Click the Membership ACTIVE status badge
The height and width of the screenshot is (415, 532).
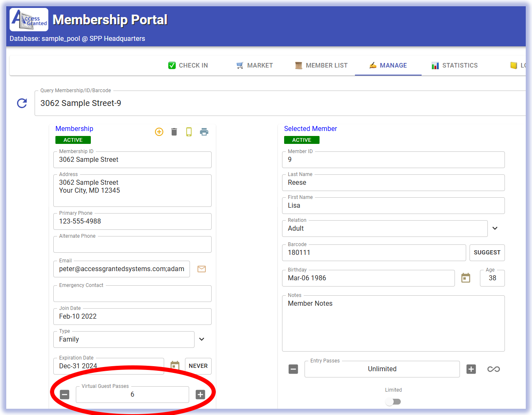(73, 140)
